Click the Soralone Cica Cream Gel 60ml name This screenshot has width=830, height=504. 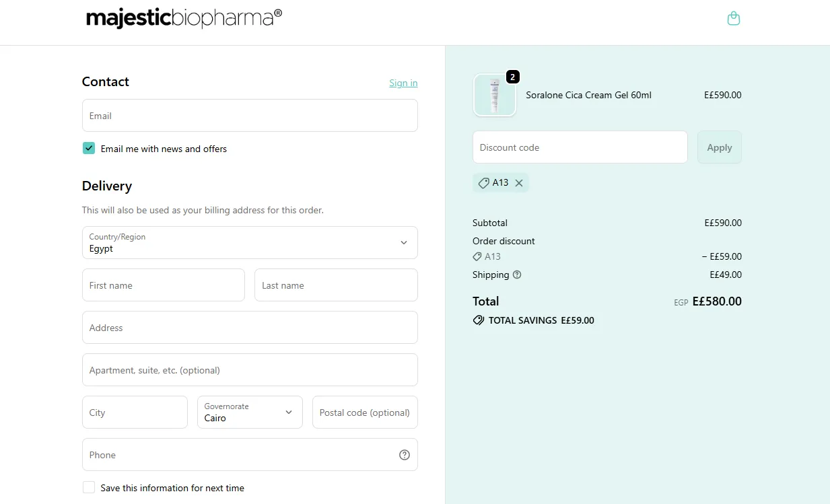pos(588,96)
